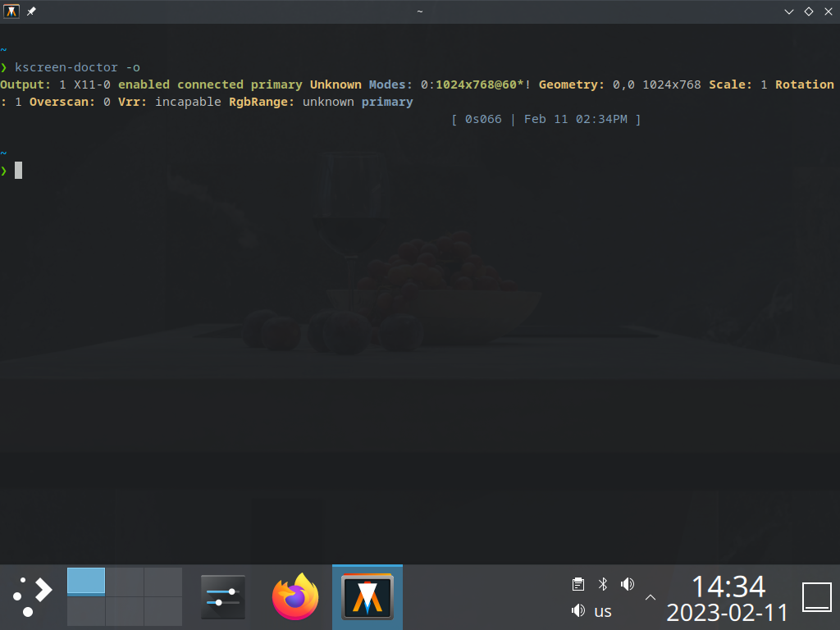Viewport: 840px width, 630px height.
Task: Click the kscreen-doctor -o command text
Action: [77, 67]
